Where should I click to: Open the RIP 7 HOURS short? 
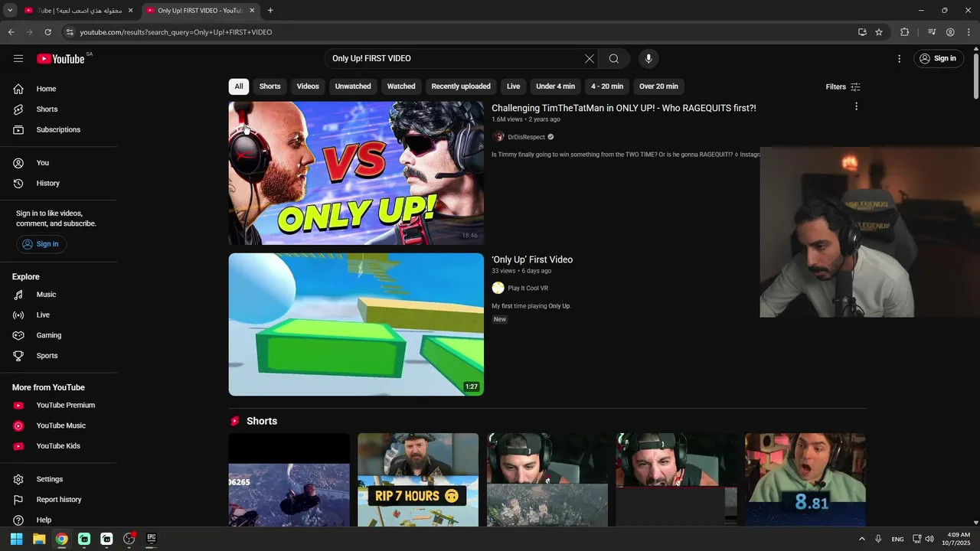click(418, 480)
